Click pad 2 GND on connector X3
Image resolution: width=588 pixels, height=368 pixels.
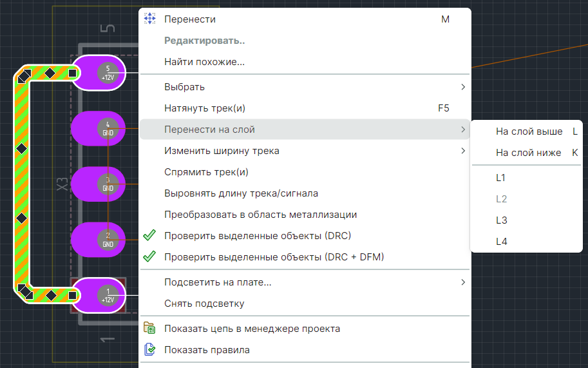click(99, 239)
